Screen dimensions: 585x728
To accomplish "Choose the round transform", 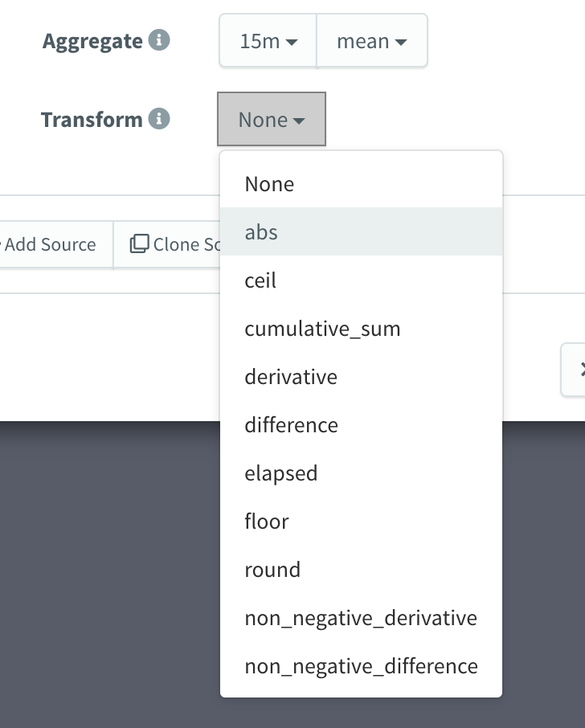I will pos(362,570).
